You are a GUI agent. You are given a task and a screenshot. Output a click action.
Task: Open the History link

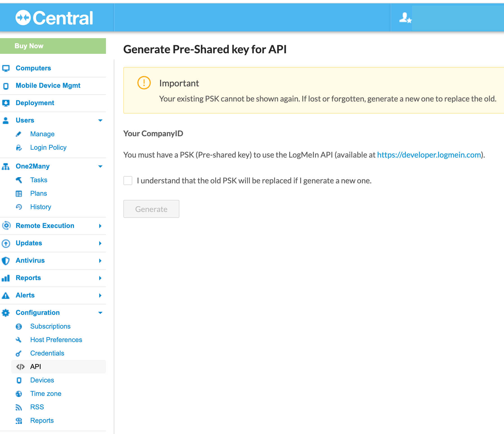pos(41,207)
